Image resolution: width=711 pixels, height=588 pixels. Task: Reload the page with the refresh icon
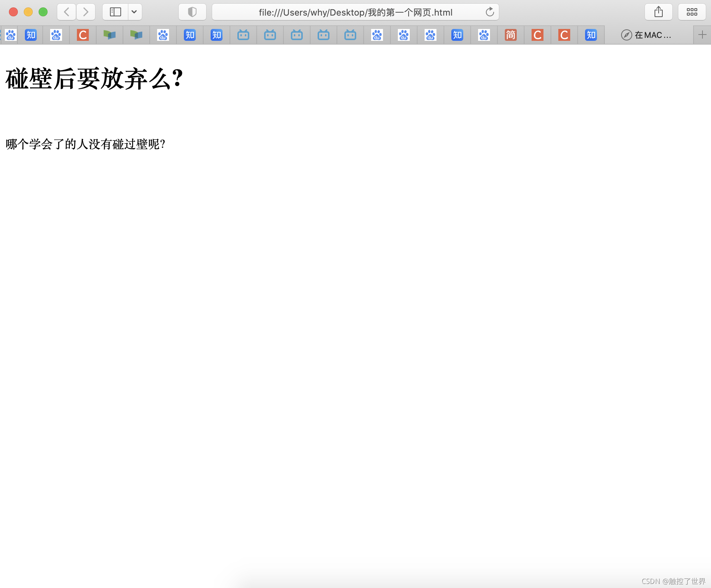coord(490,12)
